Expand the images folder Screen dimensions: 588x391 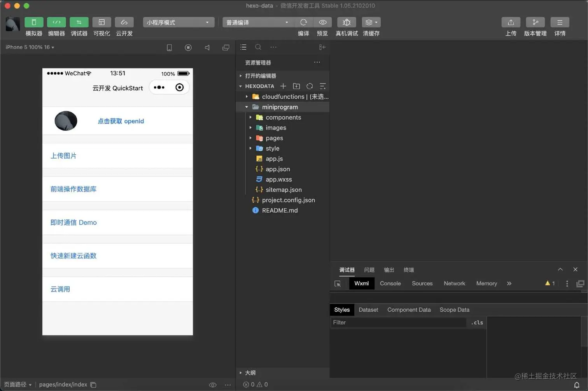click(x=283, y=127)
